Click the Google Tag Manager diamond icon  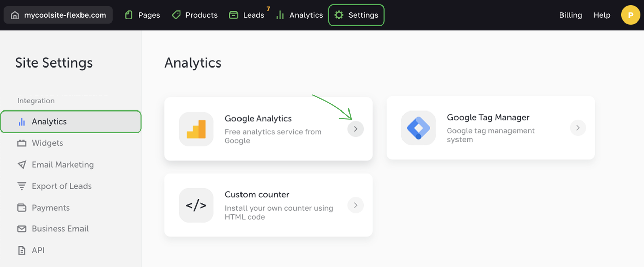click(x=418, y=128)
